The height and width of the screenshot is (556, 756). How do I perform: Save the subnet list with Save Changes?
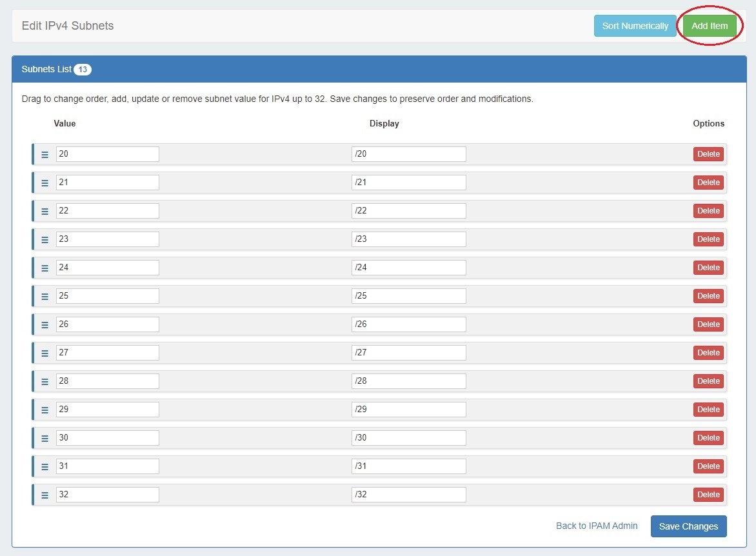pos(688,526)
